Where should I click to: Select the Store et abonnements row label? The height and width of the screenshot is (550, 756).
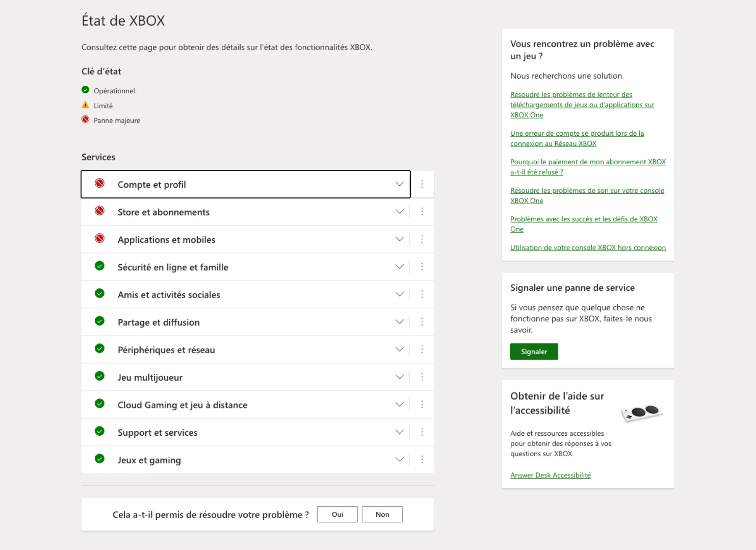[x=163, y=212]
